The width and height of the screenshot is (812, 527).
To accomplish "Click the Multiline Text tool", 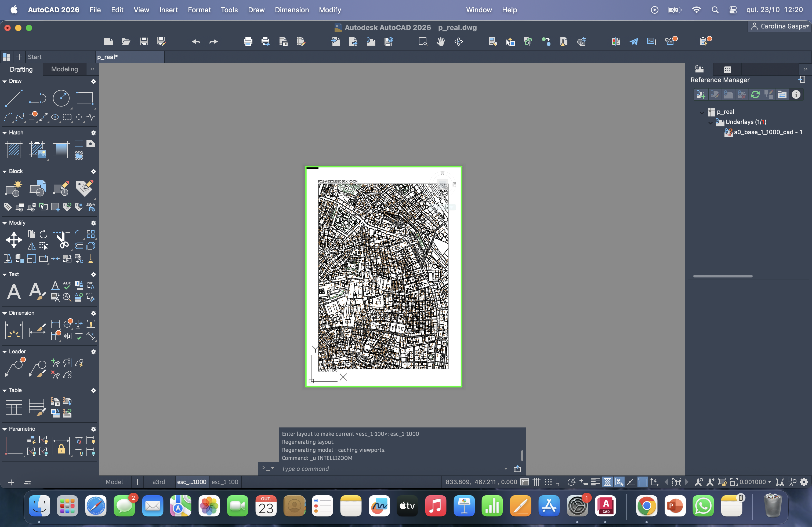I will pyautogui.click(x=14, y=292).
